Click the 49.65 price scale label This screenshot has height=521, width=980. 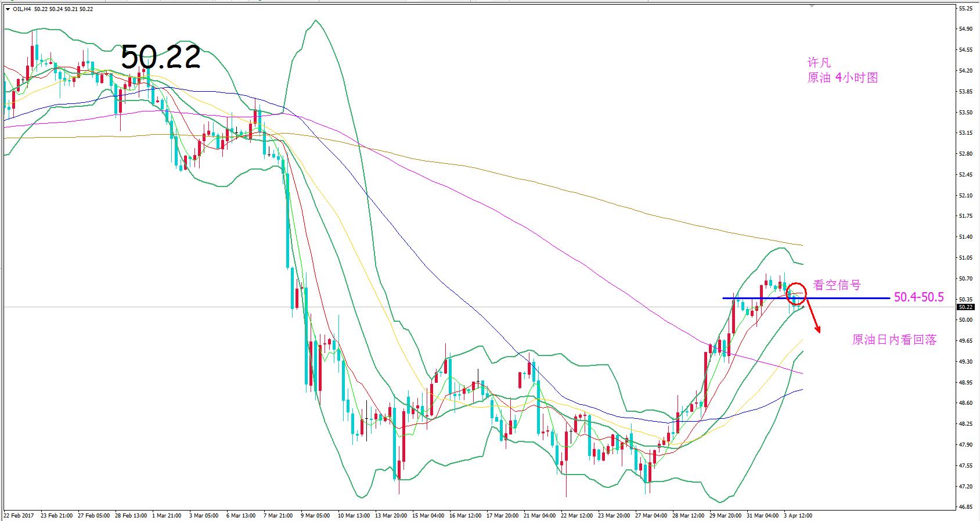[x=966, y=341]
